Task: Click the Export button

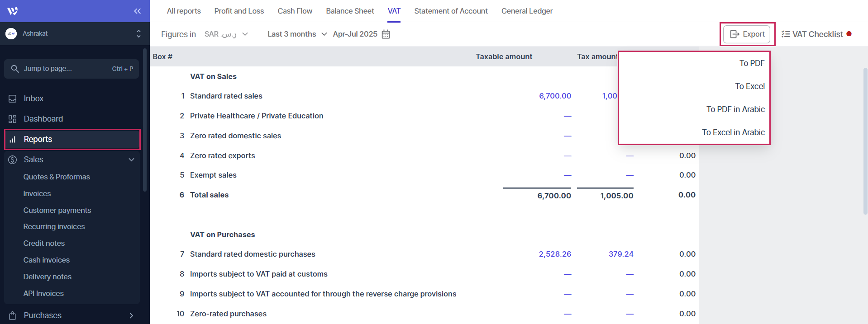Action: (747, 34)
